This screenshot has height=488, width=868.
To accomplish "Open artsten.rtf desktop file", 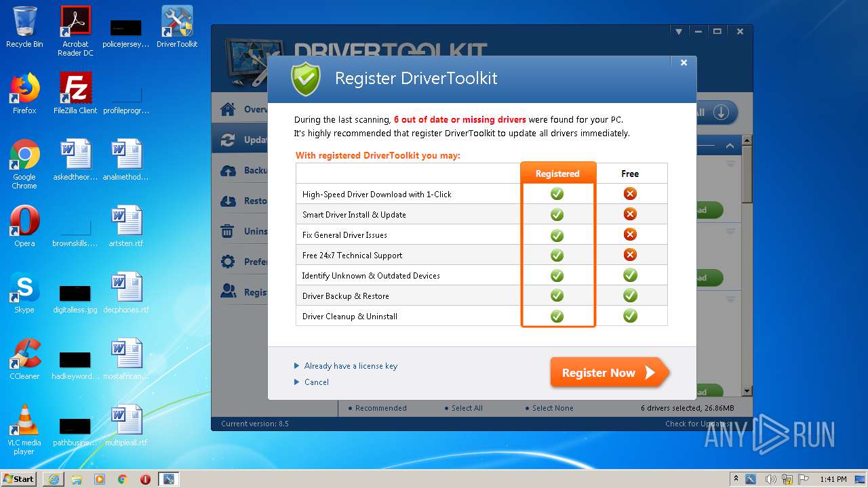I will (126, 226).
